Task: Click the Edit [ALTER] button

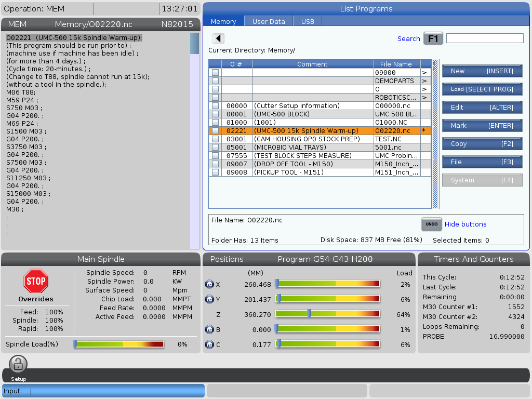Action: [x=482, y=107]
